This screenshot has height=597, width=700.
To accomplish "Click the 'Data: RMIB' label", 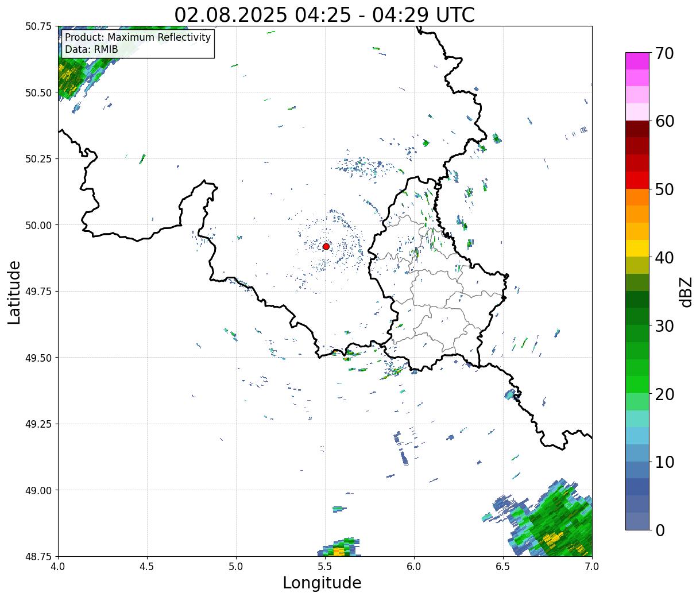I will click(91, 49).
